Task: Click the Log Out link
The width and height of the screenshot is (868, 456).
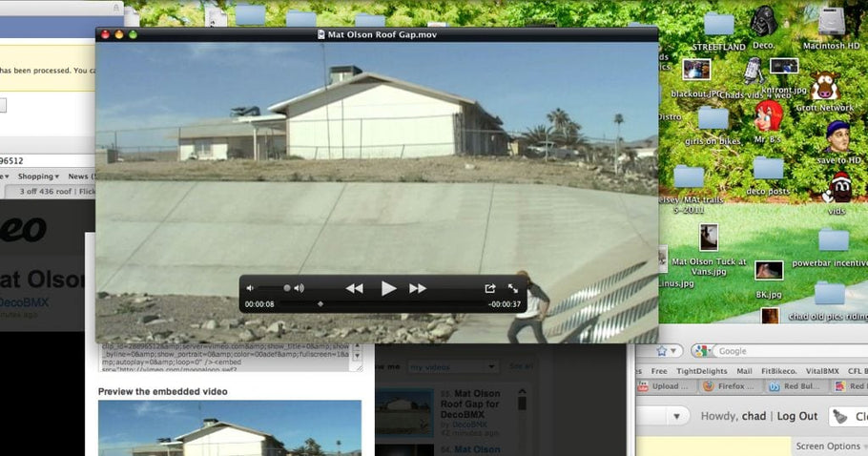Action: click(797, 416)
